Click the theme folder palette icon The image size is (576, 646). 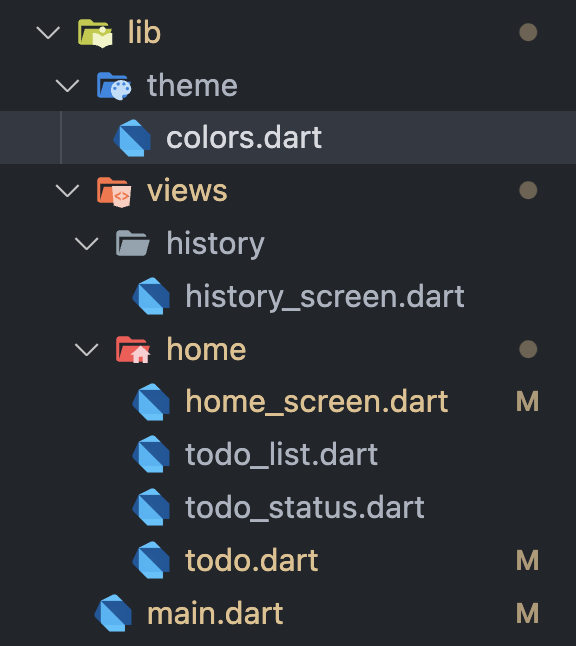(114, 86)
